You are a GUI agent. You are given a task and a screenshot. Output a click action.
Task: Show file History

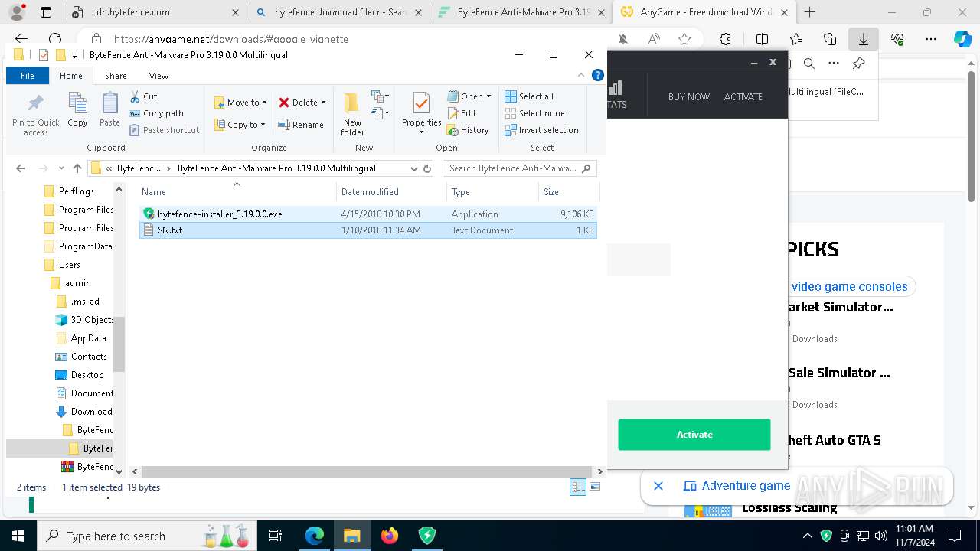[x=468, y=130]
